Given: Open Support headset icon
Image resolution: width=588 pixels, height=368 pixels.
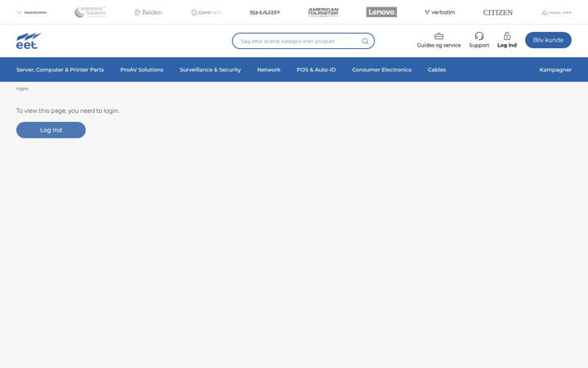Looking at the screenshot, I should [479, 36].
